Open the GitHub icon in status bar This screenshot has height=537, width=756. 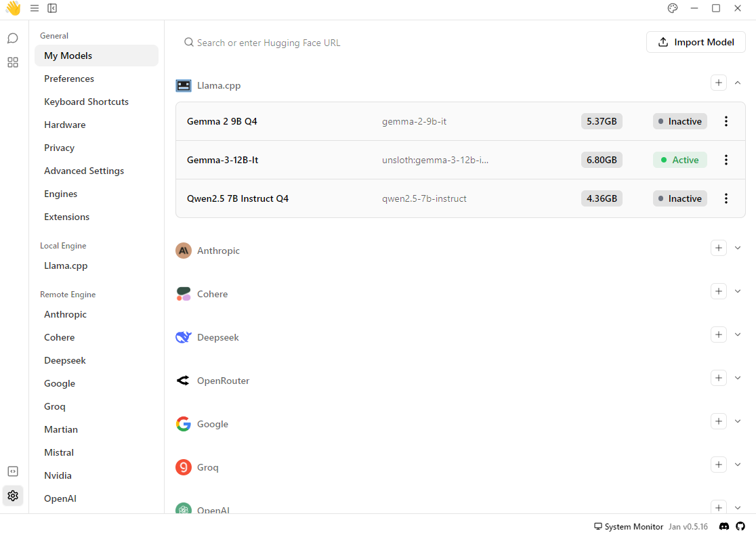[x=740, y=526]
